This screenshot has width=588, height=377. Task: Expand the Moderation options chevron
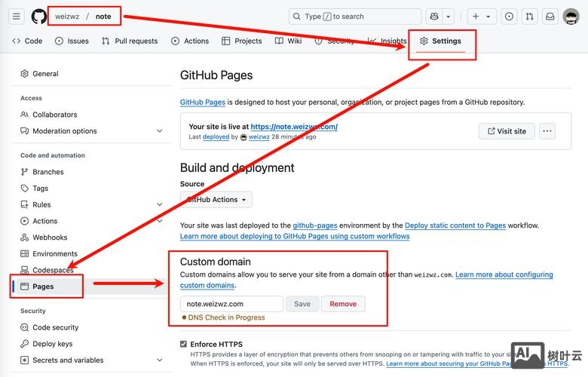pos(160,131)
